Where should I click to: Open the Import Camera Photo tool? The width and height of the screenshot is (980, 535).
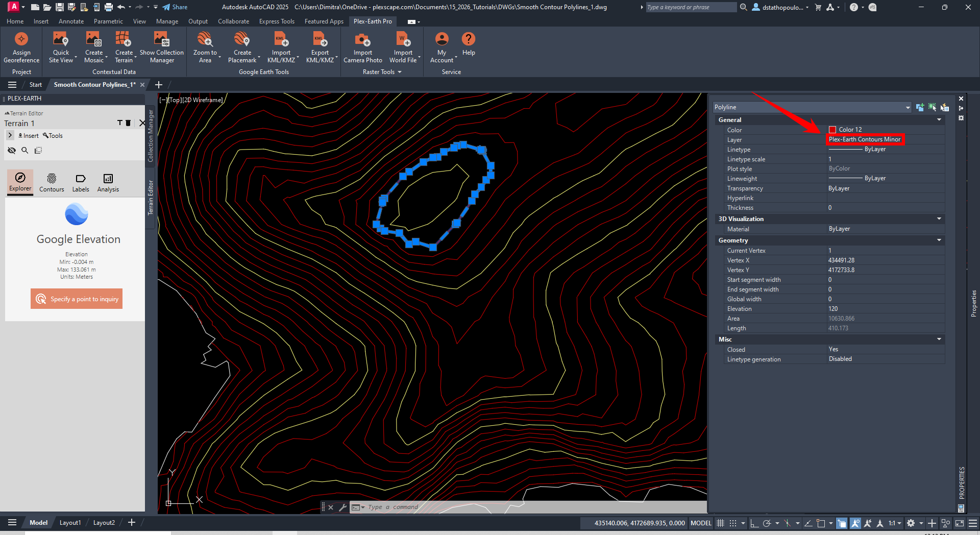[363, 47]
